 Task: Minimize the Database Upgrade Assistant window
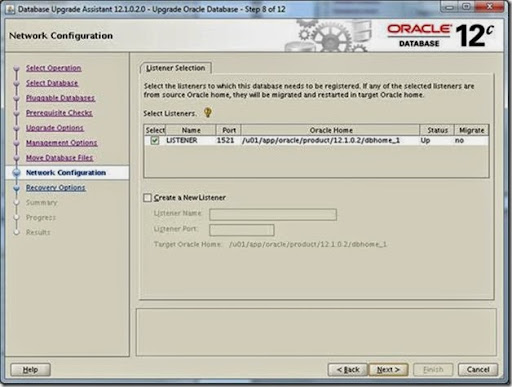coord(450,7)
